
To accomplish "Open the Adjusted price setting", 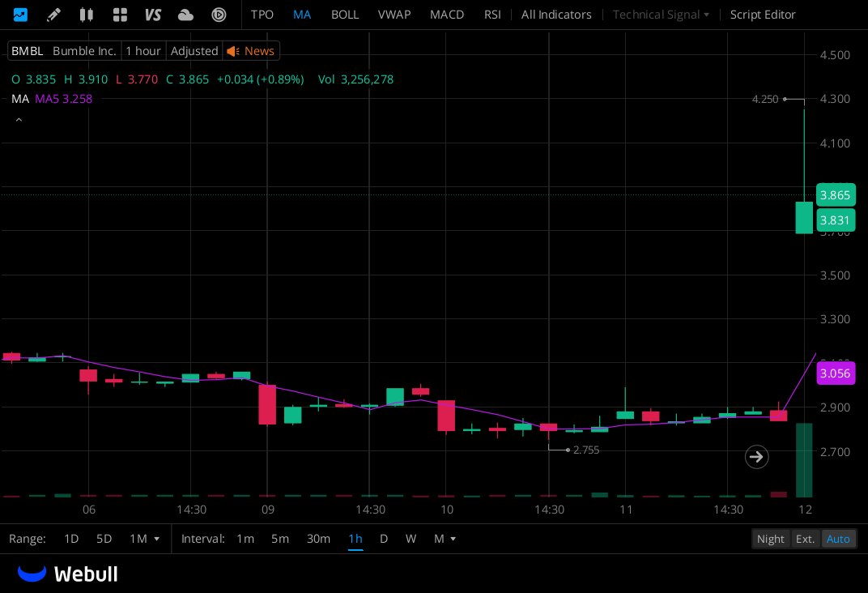I will pyautogui.click(x=194, y=51).
